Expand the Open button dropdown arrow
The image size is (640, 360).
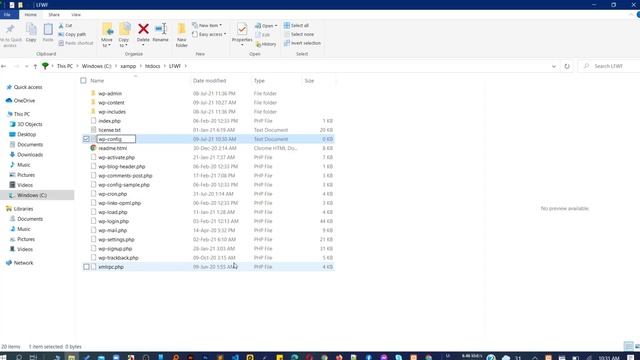point(276,26)
